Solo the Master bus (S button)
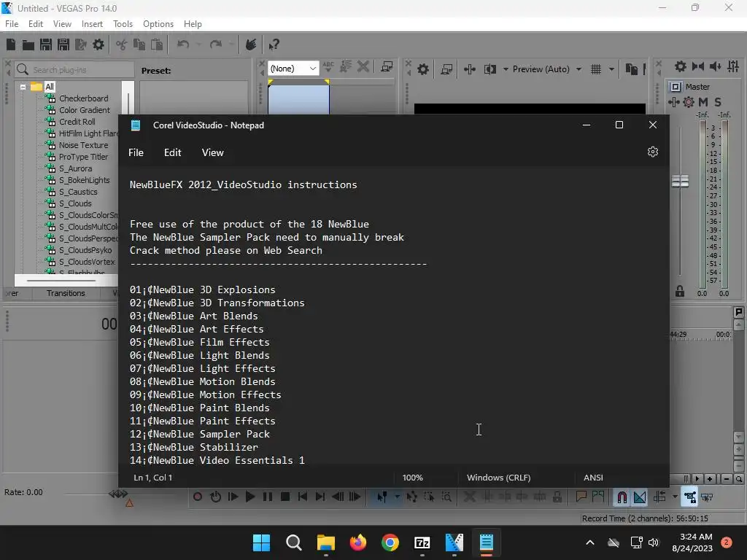Viewport: 747px width, 560px height. pyautogui.click(x=718, y=102)
